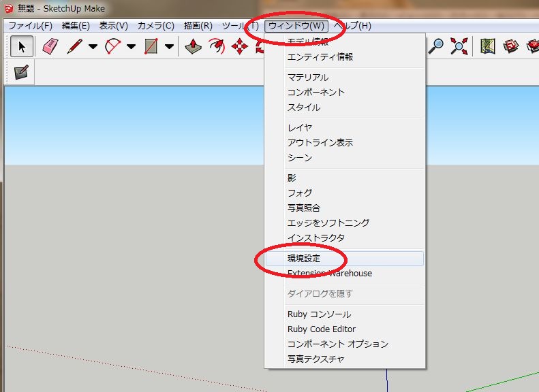Open the 描画(R) menu
The image size is (539, 392).
coord(198,26)
